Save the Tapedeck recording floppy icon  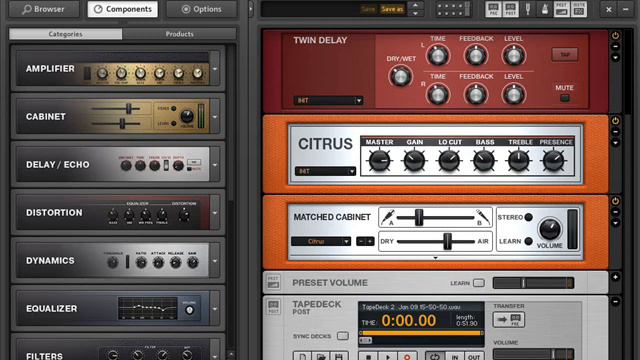[x=339, y=356]
